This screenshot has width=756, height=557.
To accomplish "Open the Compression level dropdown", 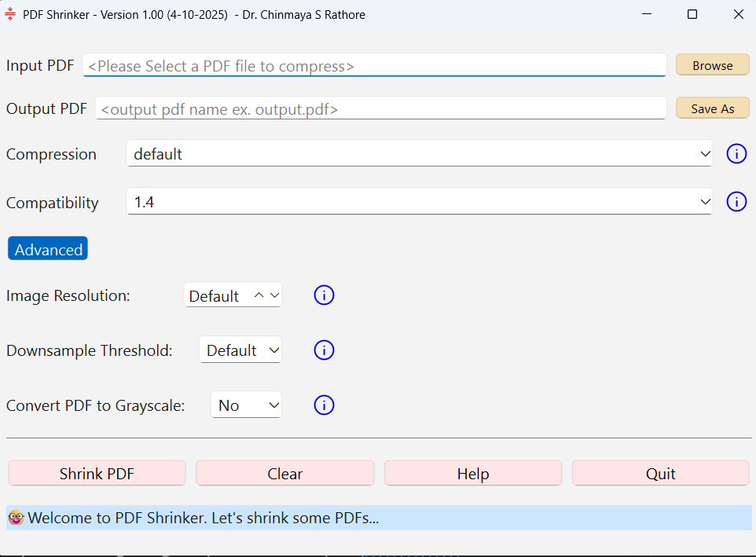I will click(419, 154).
